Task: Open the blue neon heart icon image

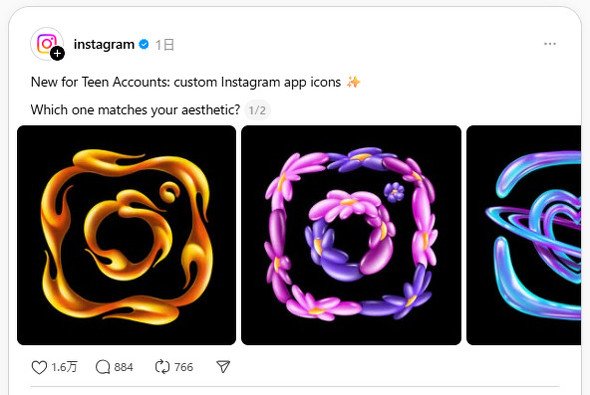Action: point(523,235)
